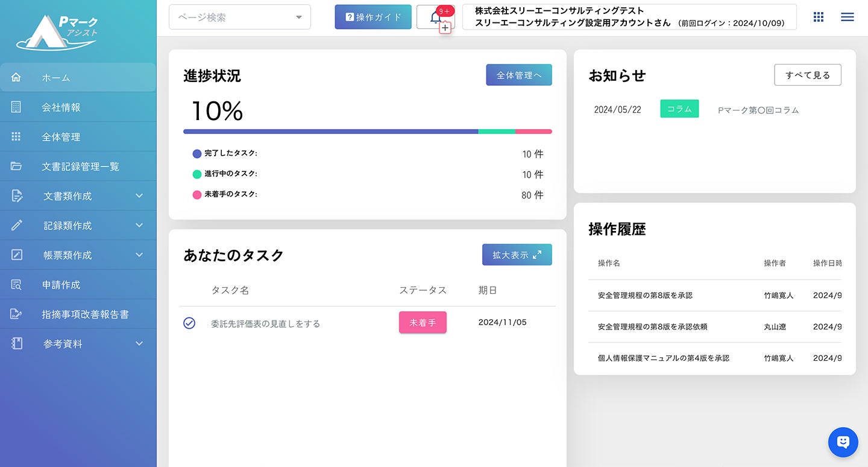
Task: Open the chatbot assistant bubble
Action: [x=843, y=442]
